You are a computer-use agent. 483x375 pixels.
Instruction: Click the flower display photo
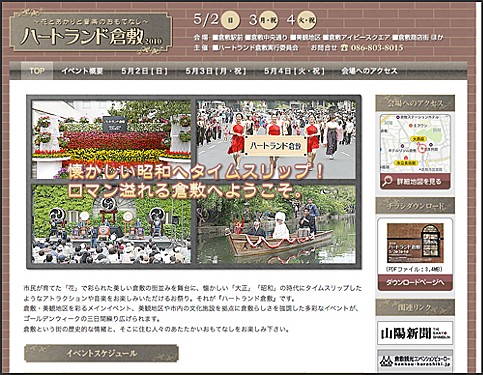[x=111, y=139]
